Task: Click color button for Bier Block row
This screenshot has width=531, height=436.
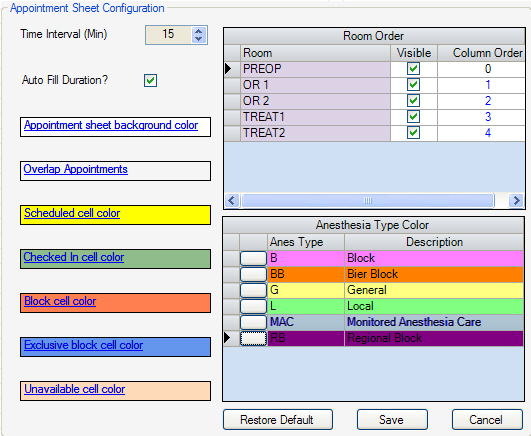Action: pos(253,274)
